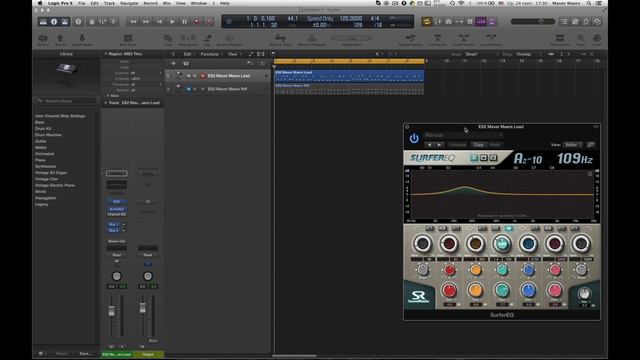Click the yellow cycle range in ruler

coord(349,61)
